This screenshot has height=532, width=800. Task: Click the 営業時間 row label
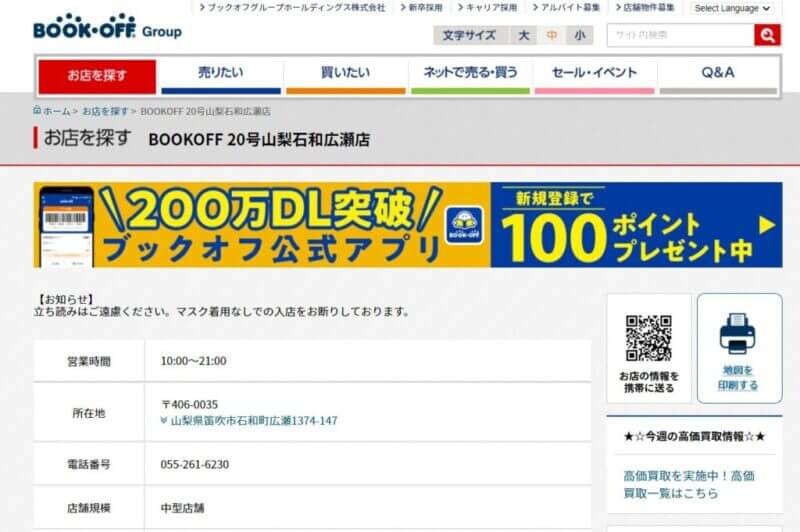point(89,362)
